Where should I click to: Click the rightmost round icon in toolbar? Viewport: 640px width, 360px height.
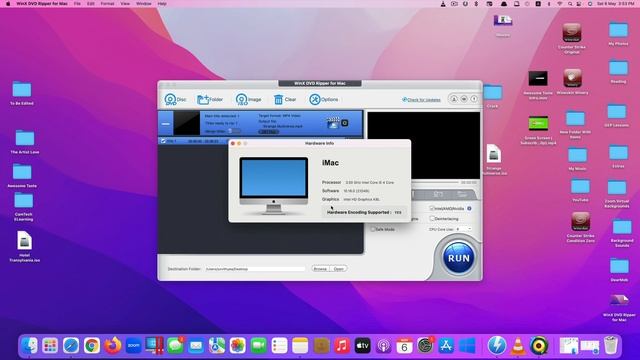[474, 99]
